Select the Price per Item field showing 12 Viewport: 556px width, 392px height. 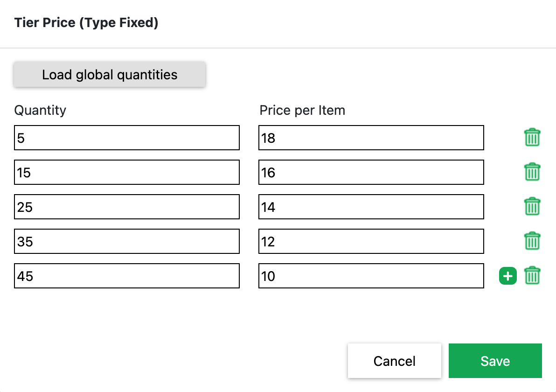[371, 241]
